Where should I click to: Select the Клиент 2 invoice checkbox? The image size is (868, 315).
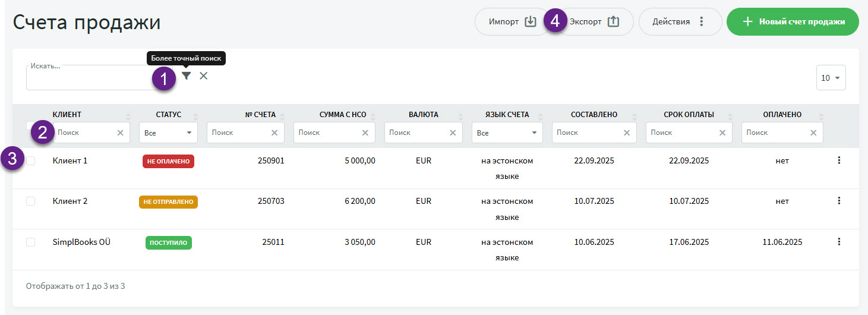pyautogui.click(x=31, y=201)
